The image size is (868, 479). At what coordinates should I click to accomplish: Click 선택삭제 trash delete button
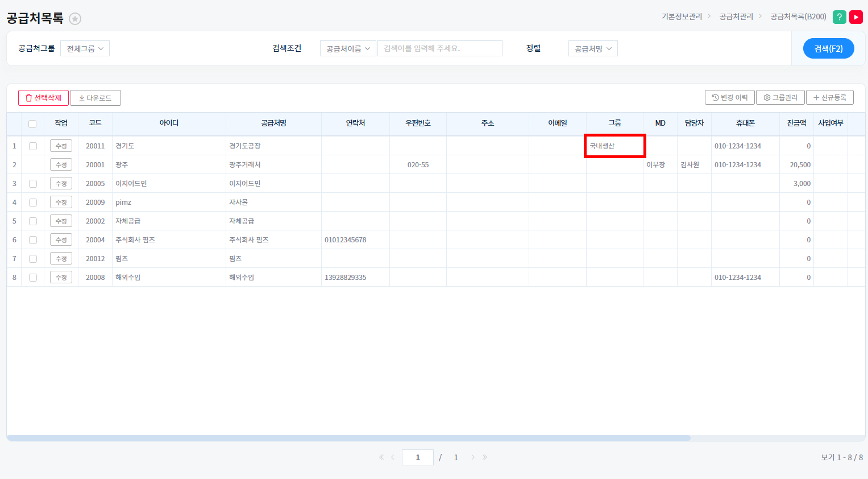(43, 98)
